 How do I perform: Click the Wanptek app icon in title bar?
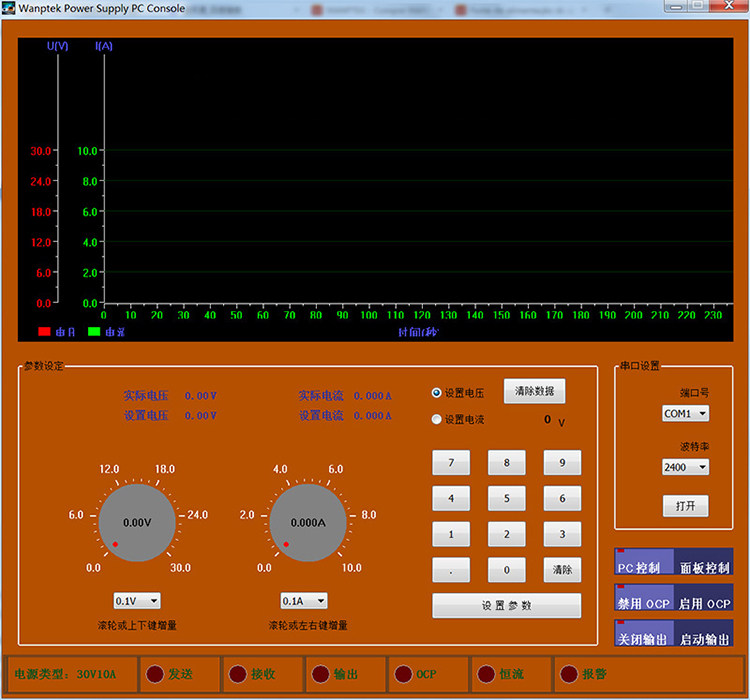(8, 8)
